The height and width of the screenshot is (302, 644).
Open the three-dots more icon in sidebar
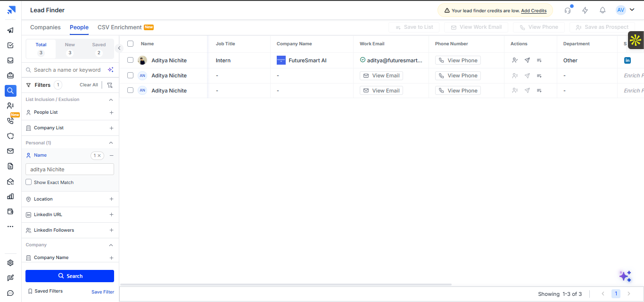point(10,226)
